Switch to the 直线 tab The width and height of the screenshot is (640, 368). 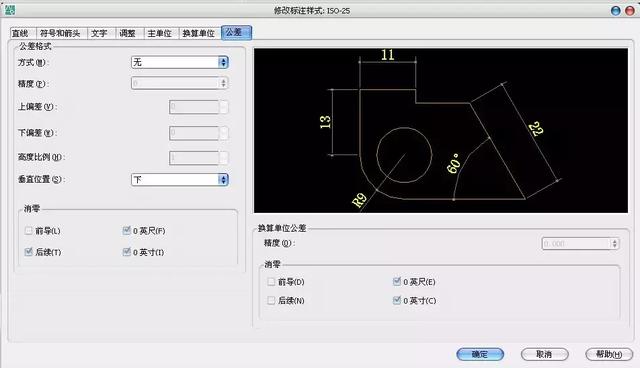tap(22, 33)
